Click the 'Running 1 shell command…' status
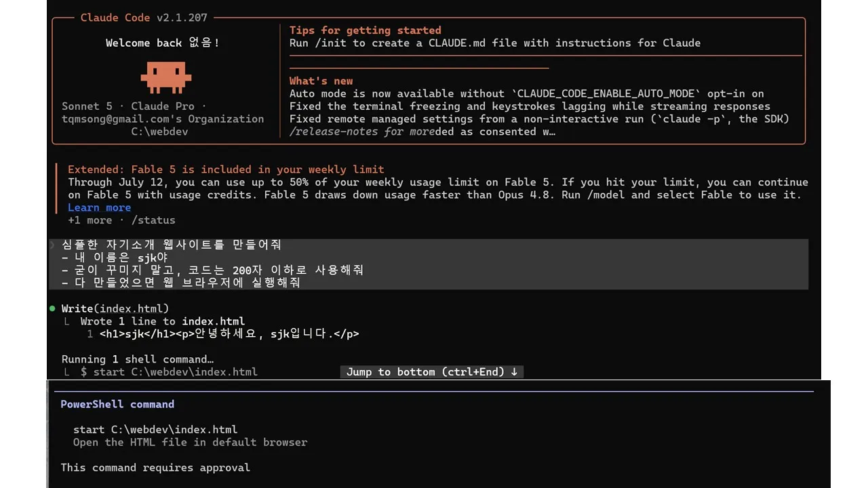Viewport: 868px width, 488px height. pos(138,359)
